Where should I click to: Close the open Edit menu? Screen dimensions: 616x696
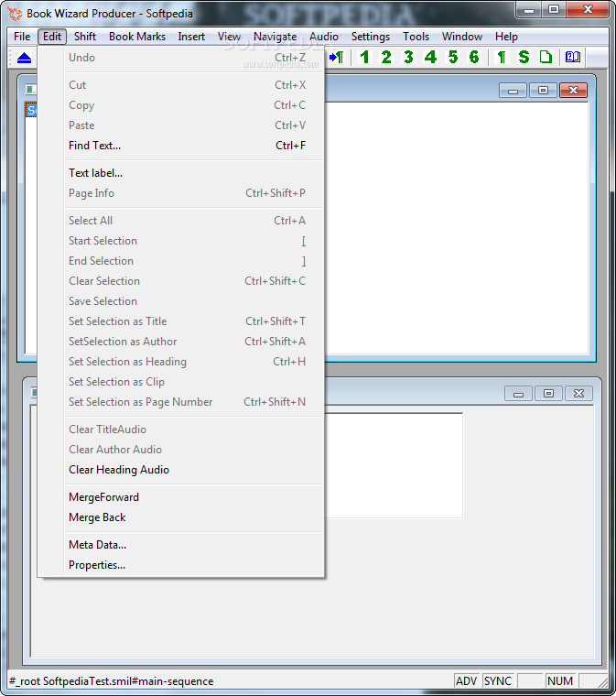coord(52,37)
